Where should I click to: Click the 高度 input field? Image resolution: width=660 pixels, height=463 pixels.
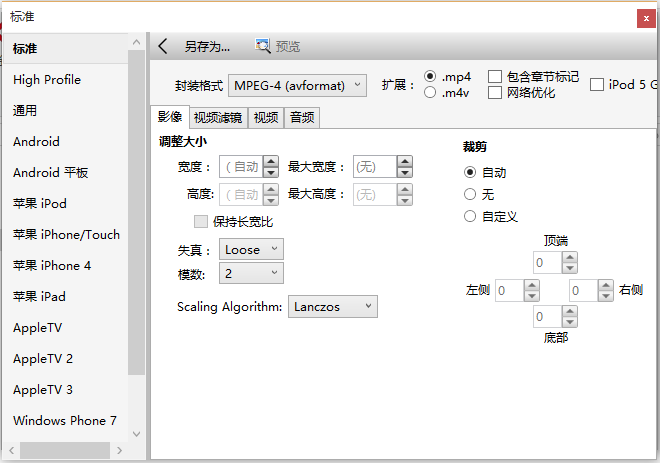pyautogui.click(x=241, y=194)
